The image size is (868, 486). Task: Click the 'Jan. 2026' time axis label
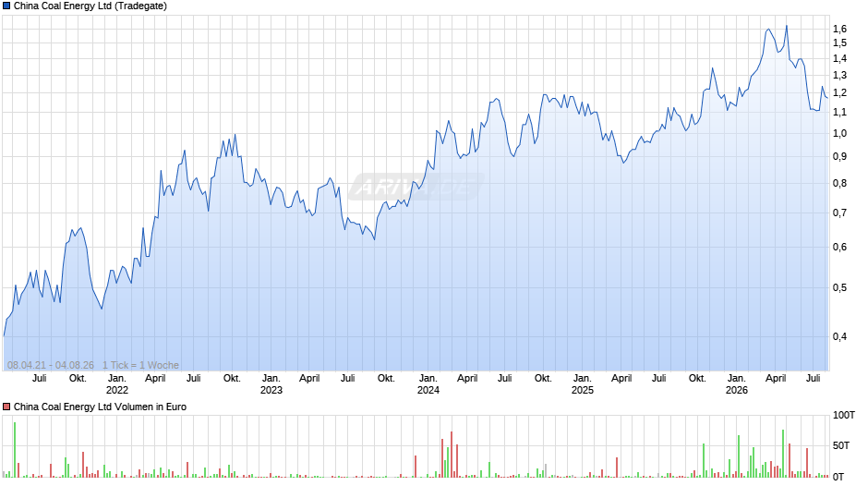click(737, 384)
